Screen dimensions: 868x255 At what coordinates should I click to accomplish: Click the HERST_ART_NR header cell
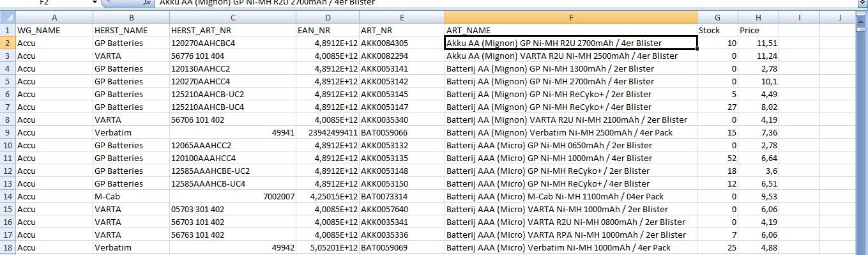(x=232, y=31)
